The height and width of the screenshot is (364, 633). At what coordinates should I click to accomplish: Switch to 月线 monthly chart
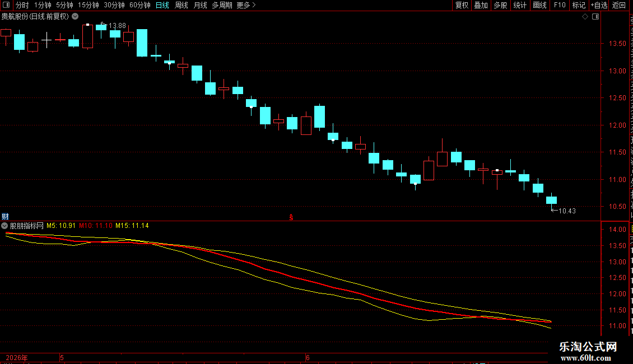(200, 5)
